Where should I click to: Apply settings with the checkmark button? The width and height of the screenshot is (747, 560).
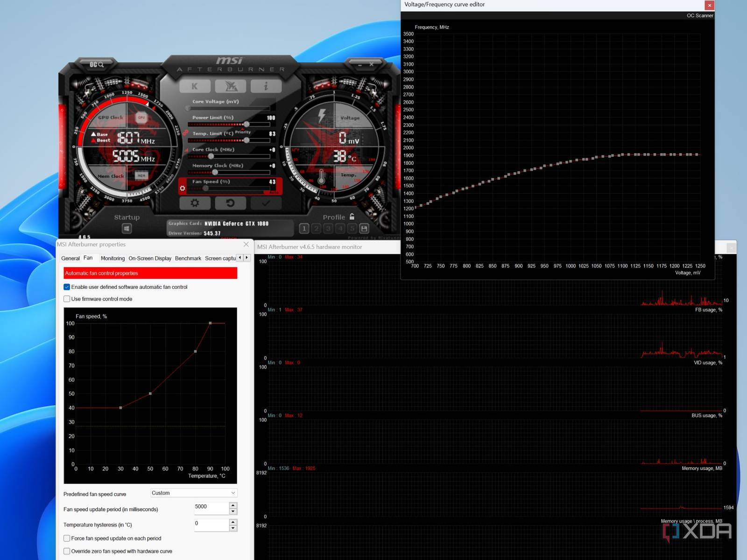pyautogui.click(x=266, y=203)
